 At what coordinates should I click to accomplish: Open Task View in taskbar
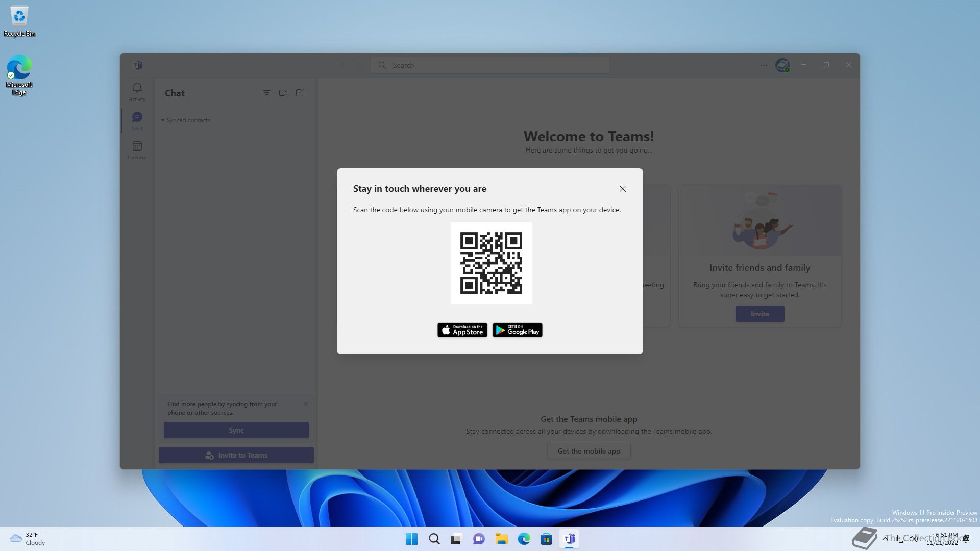456,539
